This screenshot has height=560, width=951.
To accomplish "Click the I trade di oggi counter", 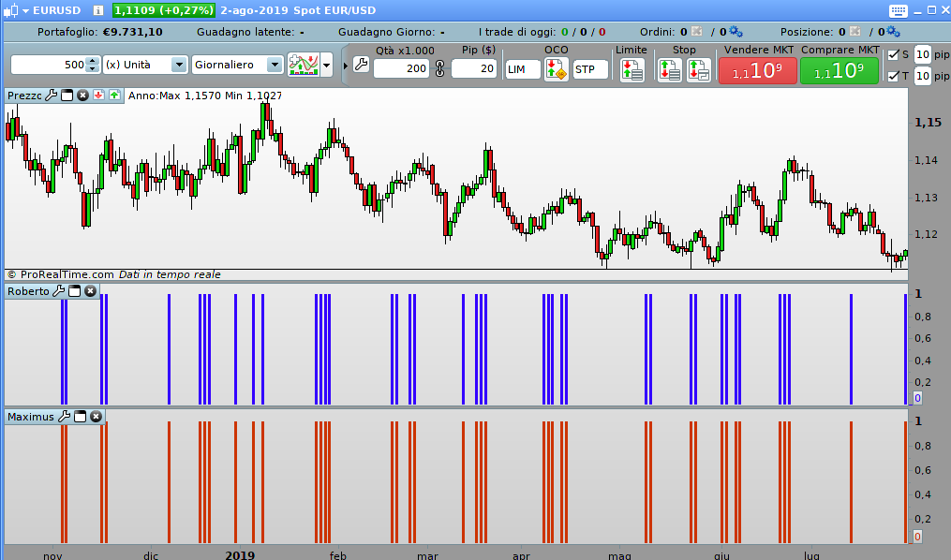I will pos(542,32).
